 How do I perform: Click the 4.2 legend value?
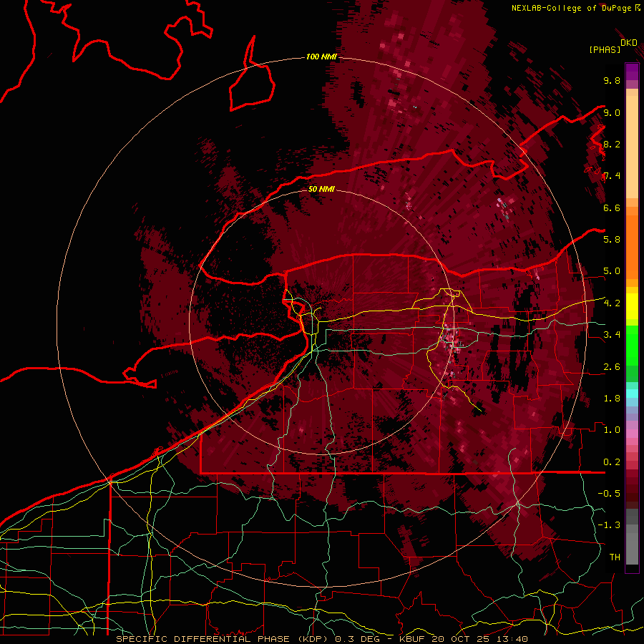click(612, 303)
